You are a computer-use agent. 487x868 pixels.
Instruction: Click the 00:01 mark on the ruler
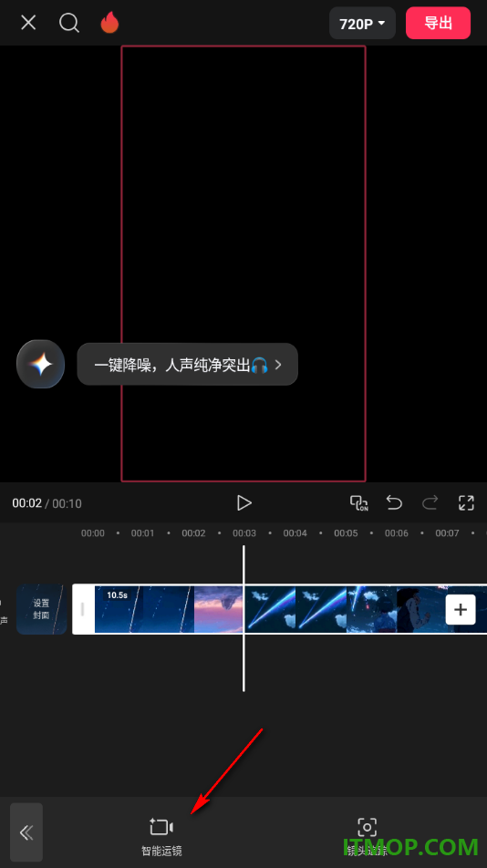point(143,533)
